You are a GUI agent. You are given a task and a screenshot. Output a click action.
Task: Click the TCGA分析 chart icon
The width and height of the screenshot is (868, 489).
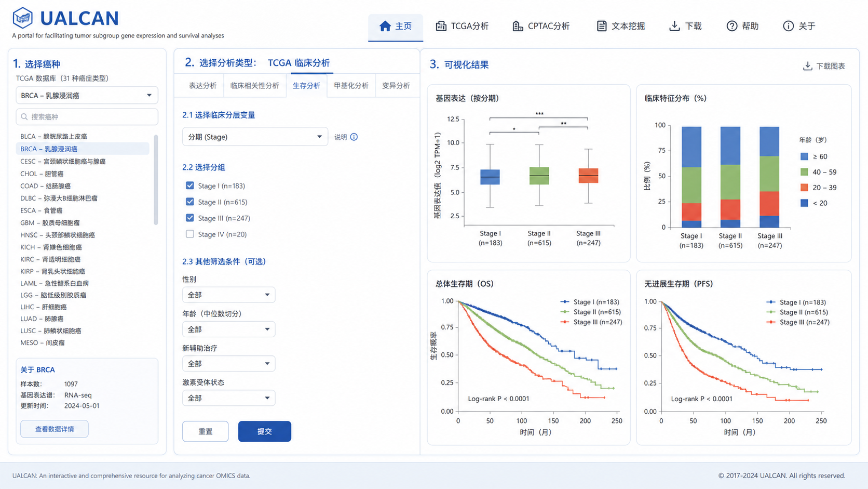point(441,26)
